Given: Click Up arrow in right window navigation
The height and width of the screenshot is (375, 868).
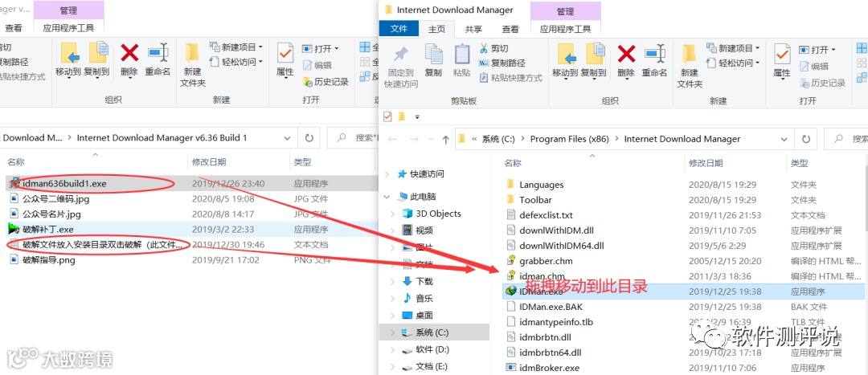Looking at the screenshot, I should tap(445, 140).
